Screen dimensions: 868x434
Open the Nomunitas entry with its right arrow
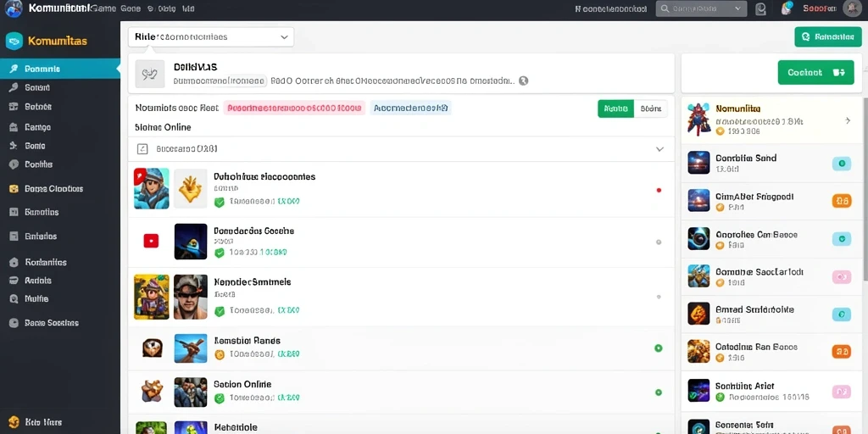coord(848,120)
